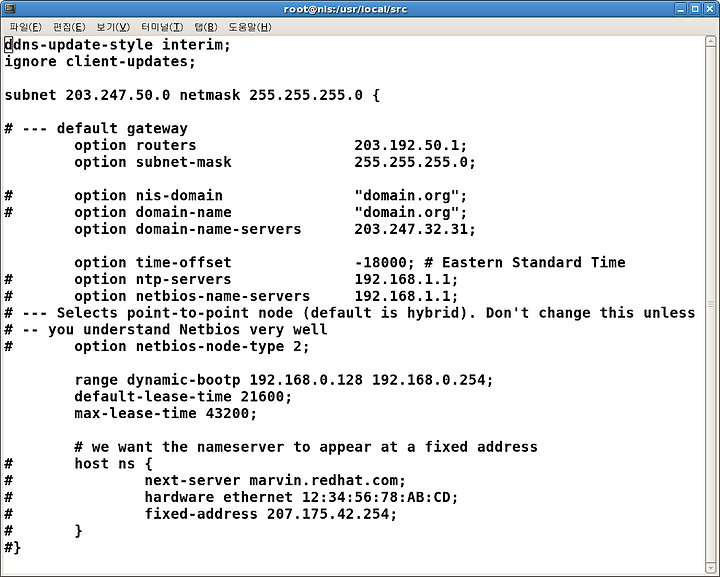
Task: Click the text 'option subnet-mask'
Action: [x=153, y=162]
